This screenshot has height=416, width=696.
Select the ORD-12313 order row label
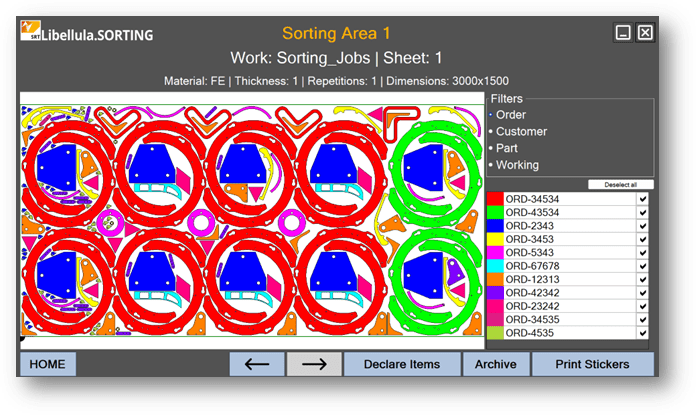pyautogui.click(x=532, y=279)
